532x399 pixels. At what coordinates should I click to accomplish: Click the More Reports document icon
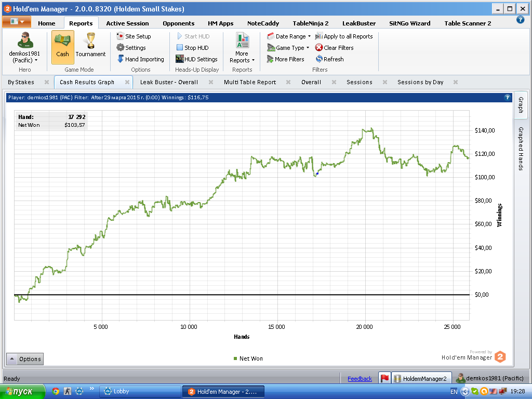click(x=242, y=41)
